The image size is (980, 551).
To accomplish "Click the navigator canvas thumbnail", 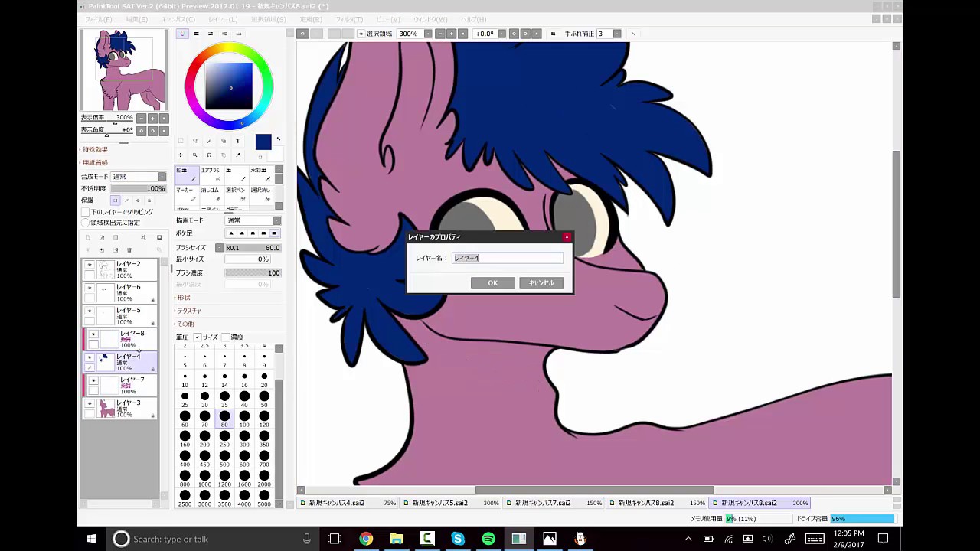I will [124, 70].
